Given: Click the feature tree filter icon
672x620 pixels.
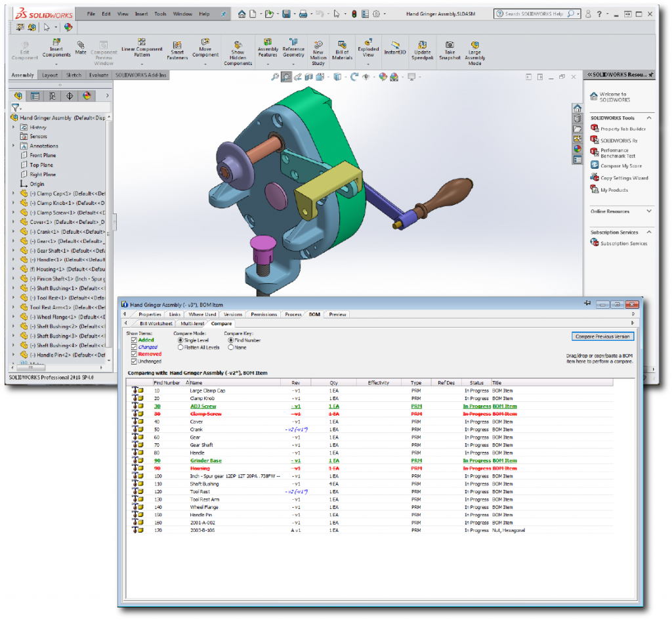Looking at the screenshot, I should (16, 108).
